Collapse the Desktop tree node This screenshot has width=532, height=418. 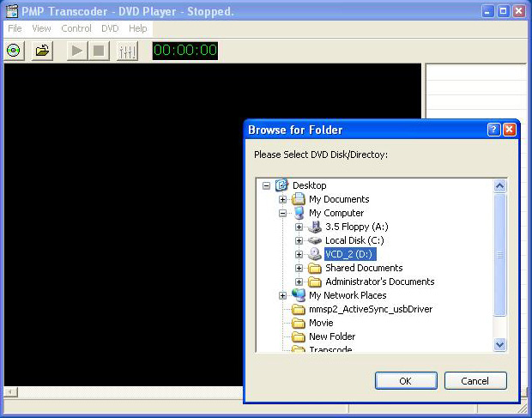266,185
